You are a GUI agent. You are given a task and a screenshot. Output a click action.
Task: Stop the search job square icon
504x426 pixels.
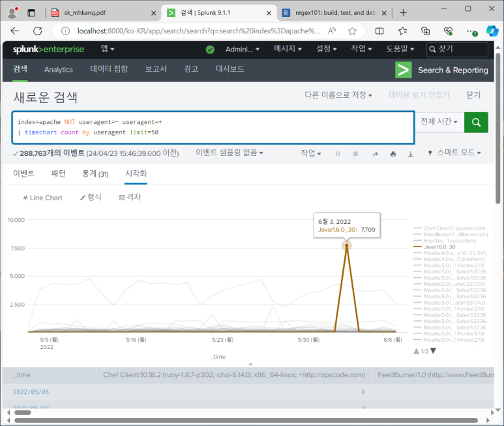(x=355, y=154)
